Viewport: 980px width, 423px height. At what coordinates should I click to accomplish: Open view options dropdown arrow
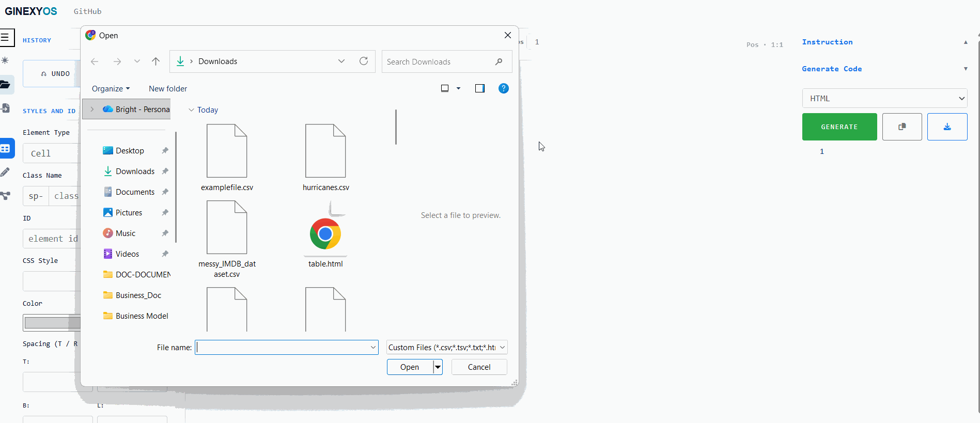[458, 88]
